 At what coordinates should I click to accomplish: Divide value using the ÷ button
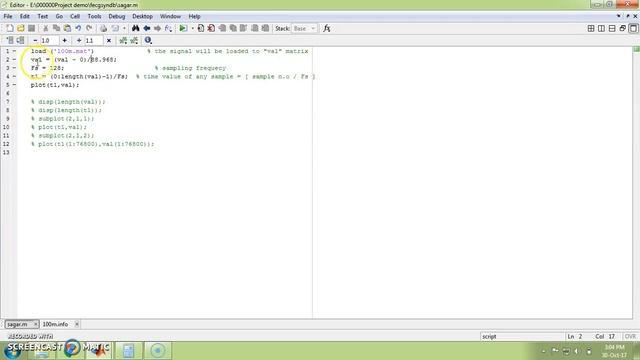point(79,40)
